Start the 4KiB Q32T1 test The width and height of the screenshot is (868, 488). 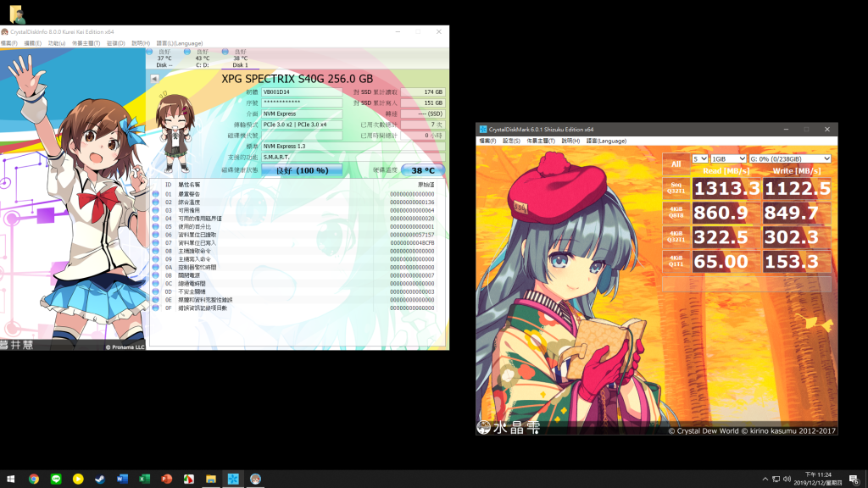pyautogui.click(x=676, y=237)
